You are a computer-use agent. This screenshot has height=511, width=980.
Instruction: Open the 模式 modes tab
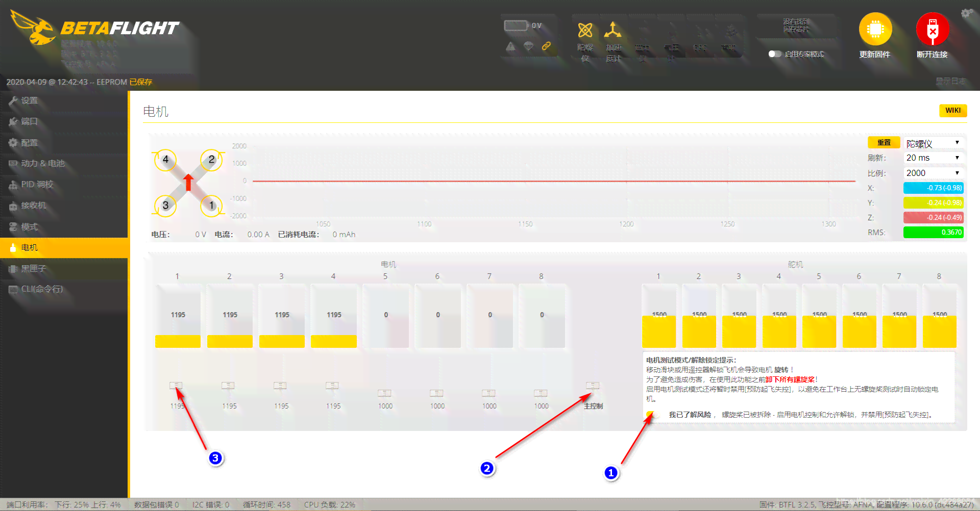(64, 226)
